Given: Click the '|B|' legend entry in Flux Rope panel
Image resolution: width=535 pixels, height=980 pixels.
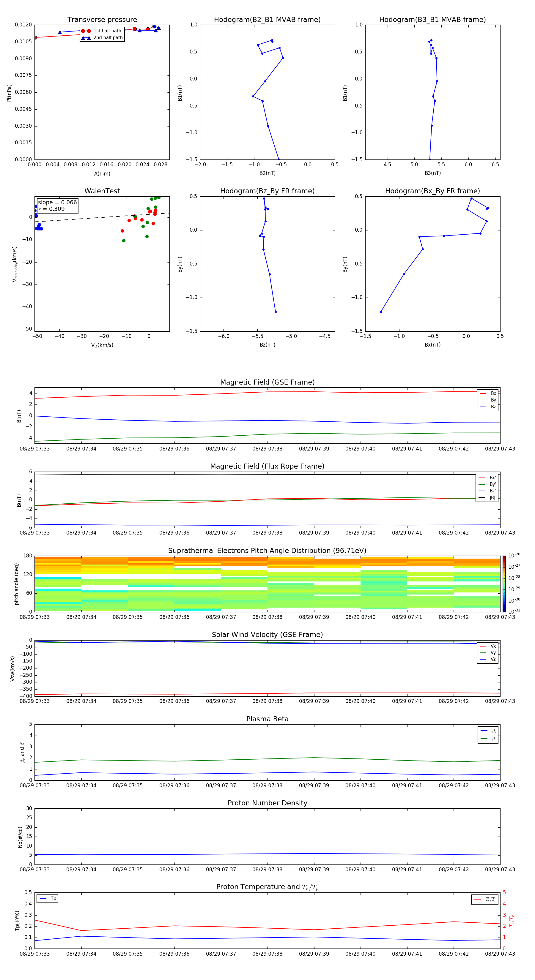Looking at the screenshot, I should (x=487, y=498).
